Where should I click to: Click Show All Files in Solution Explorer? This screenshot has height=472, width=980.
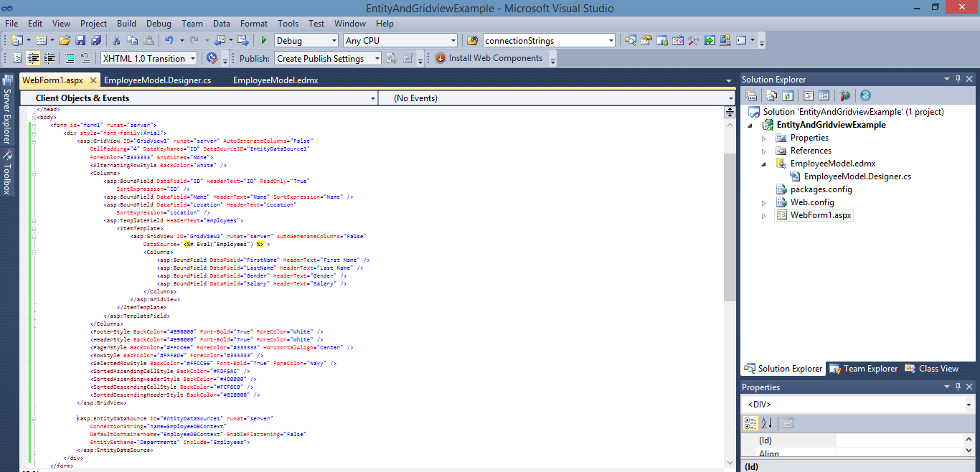click(771, 95)
